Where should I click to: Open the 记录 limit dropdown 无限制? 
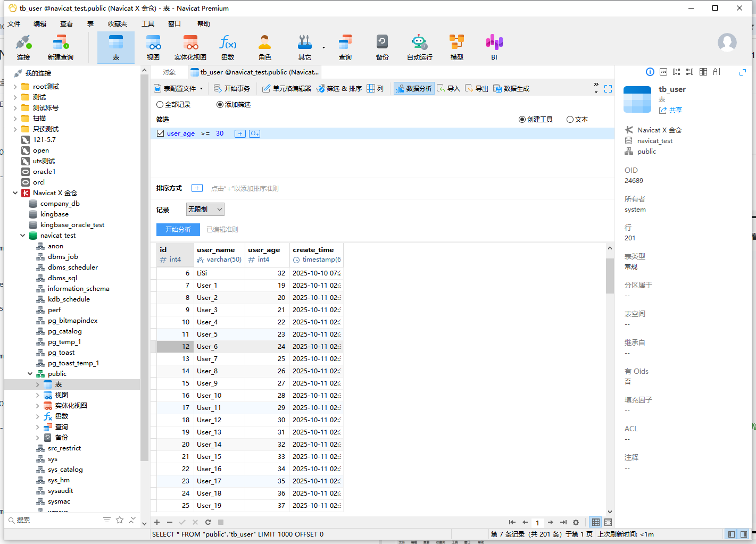click(x=205, y=210)
